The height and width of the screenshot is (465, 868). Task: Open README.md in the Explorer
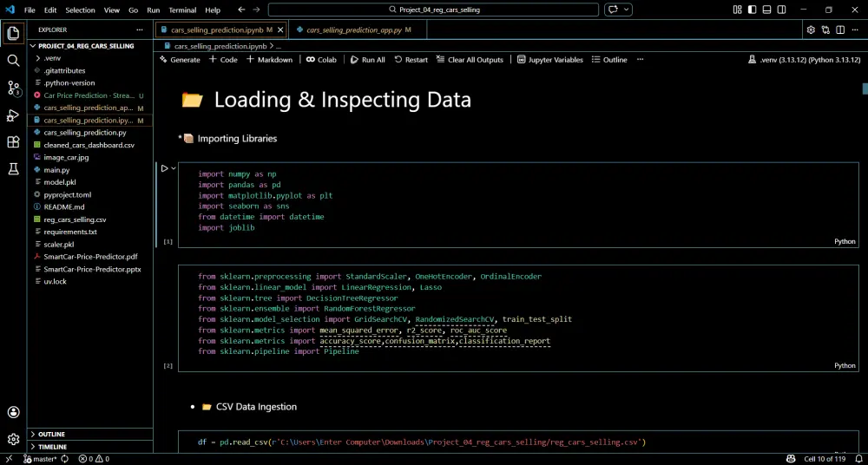(x=89, y=207)
